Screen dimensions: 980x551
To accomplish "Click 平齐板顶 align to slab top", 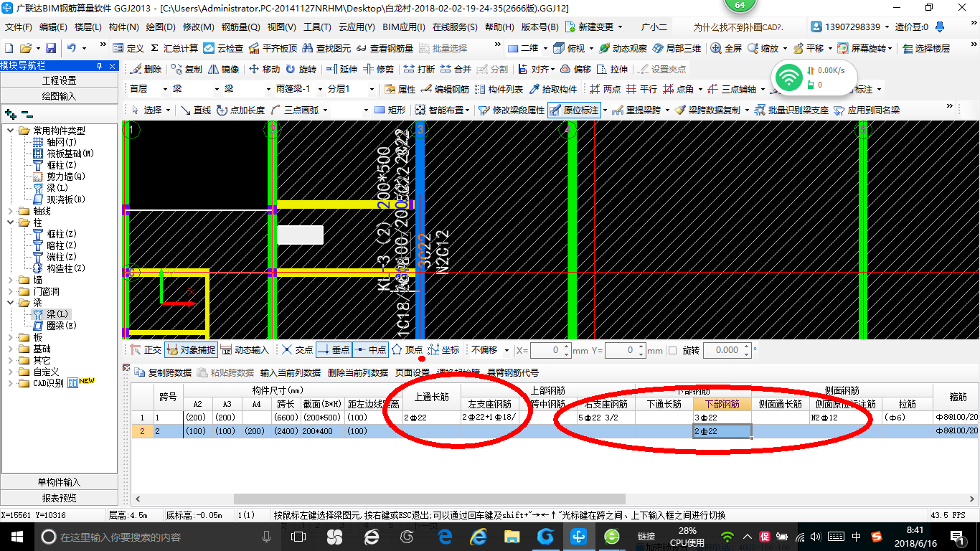I will (273, 48).
